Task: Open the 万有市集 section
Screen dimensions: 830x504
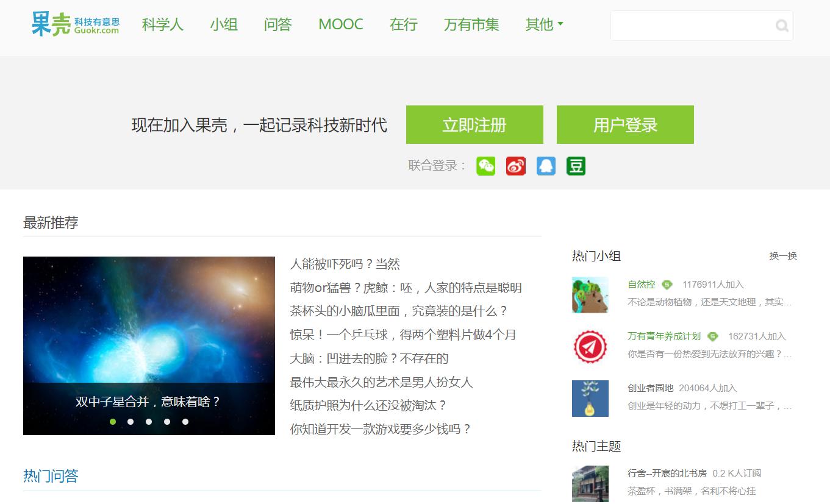Action: 471,24
